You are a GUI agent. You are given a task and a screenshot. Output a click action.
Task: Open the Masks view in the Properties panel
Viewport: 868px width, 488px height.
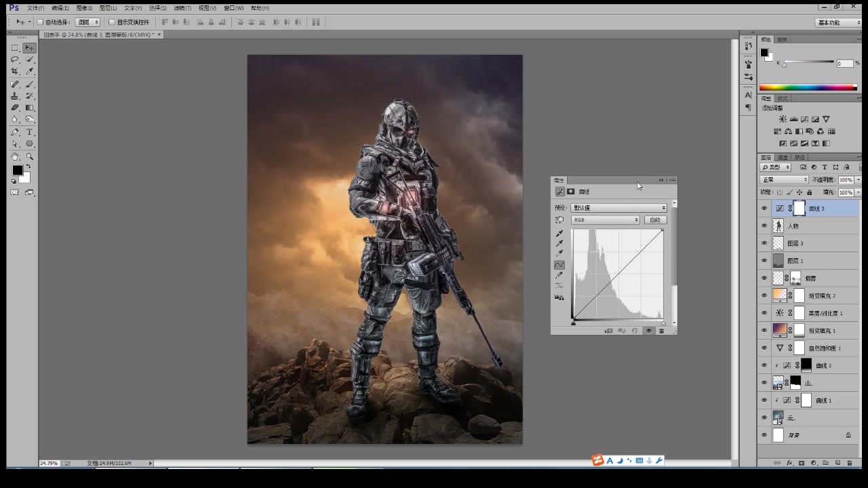pyautogui.click(x=571, y=192)
